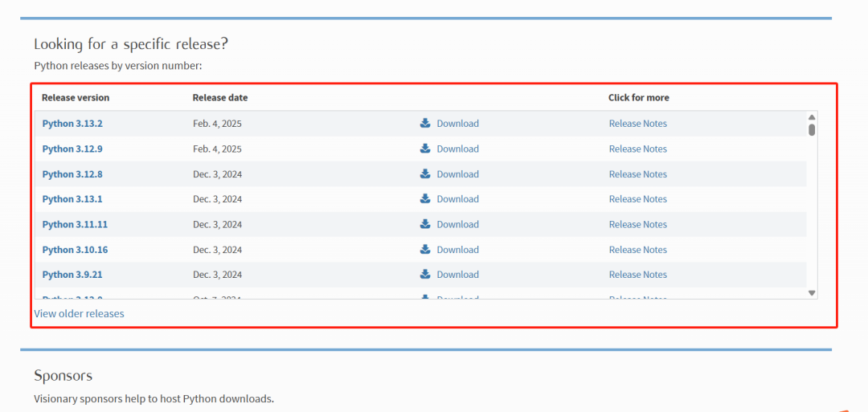868x412 pixels.
Task: Click the Feb. 4, 2025 date of Python 3.12.9
Action: click(x=218, y=149)
